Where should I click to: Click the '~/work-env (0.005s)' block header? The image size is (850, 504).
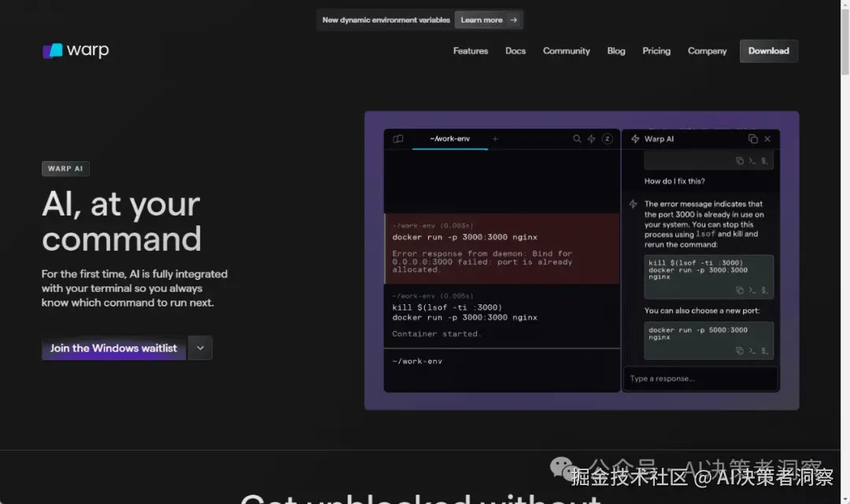[x=433, y=296]
